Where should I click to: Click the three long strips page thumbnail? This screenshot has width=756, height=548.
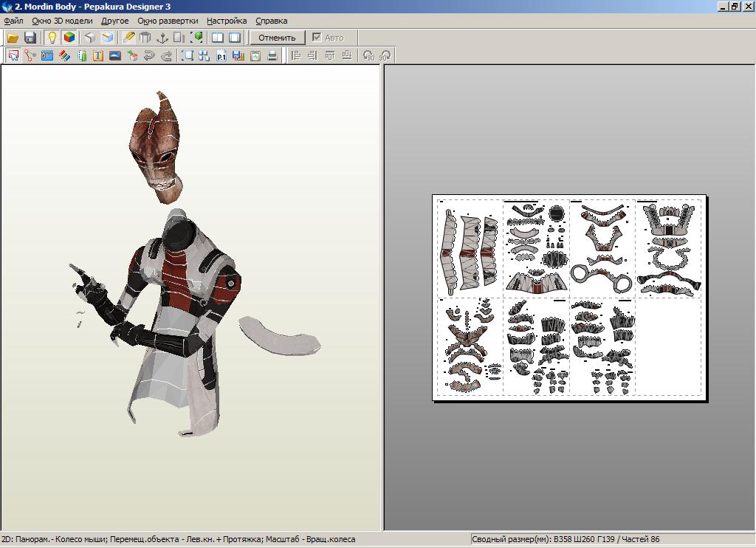[x=470, y=250]
